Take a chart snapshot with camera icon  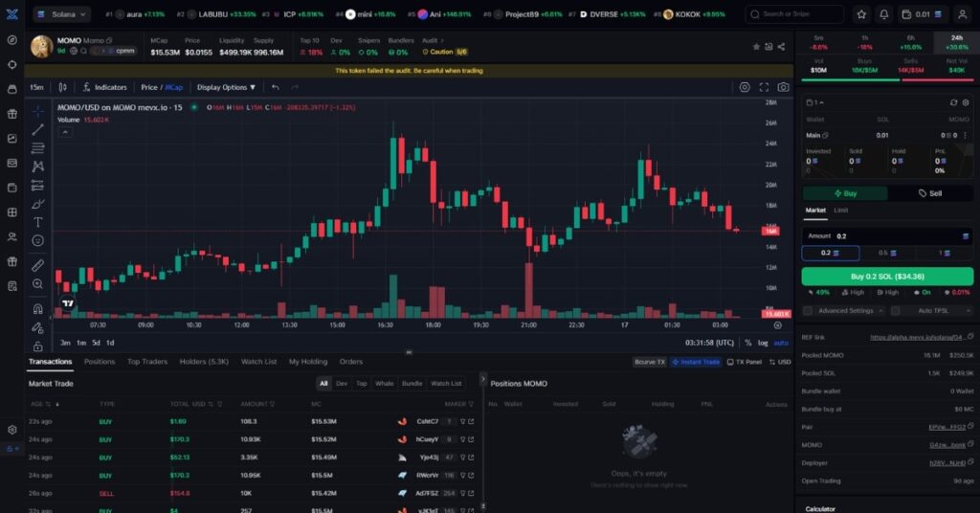coord(783,87)
